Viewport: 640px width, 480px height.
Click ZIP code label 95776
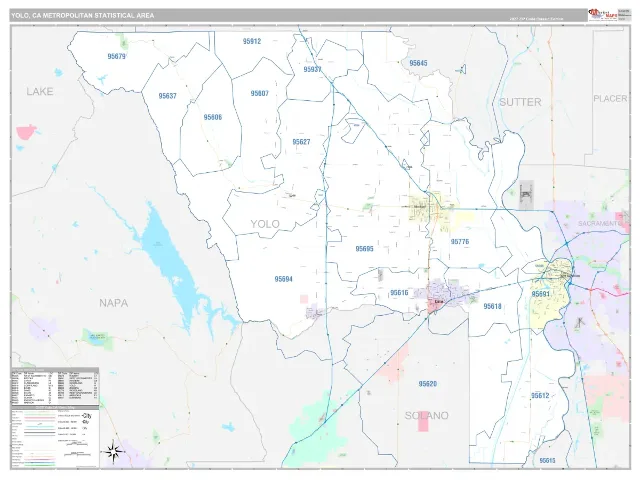click(x=460, y=242)
